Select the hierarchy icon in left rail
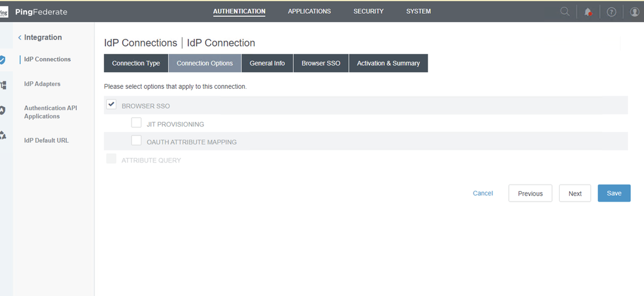 tap(3, 85)
